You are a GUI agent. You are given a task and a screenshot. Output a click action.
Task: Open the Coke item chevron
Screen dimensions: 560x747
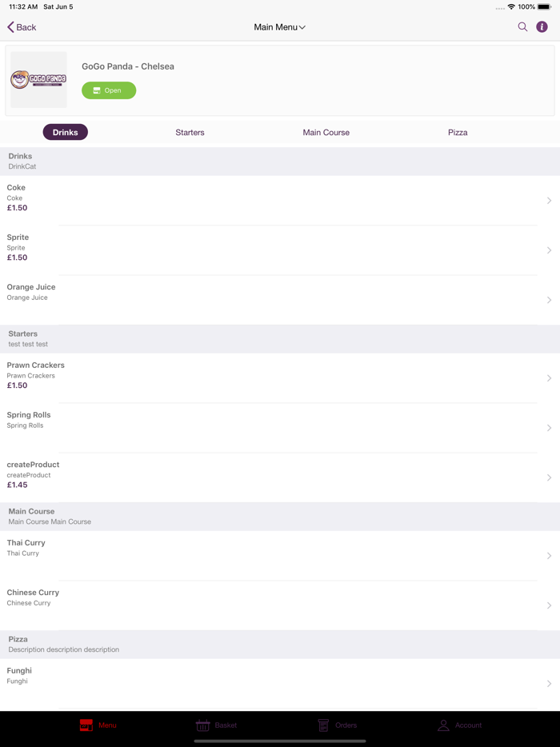tap(549, 201)
